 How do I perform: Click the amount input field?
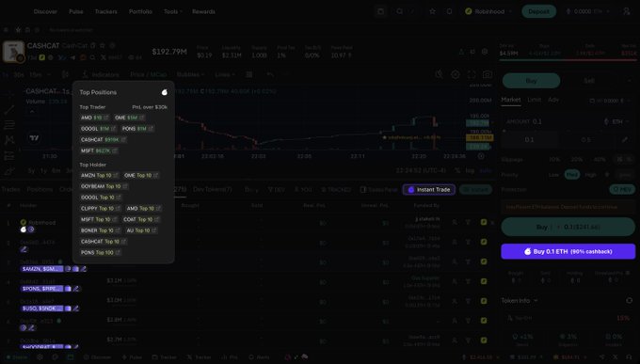click(x=568, y=121)
